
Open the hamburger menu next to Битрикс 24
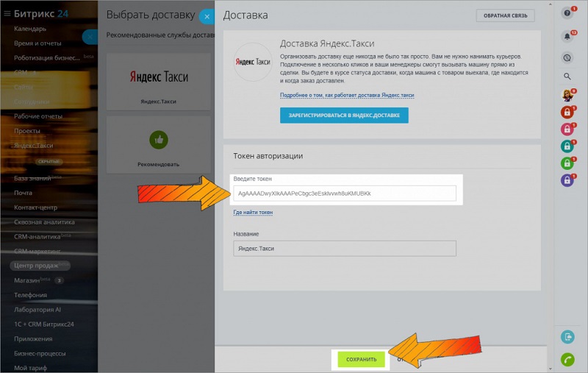click(x=7, y=14)
